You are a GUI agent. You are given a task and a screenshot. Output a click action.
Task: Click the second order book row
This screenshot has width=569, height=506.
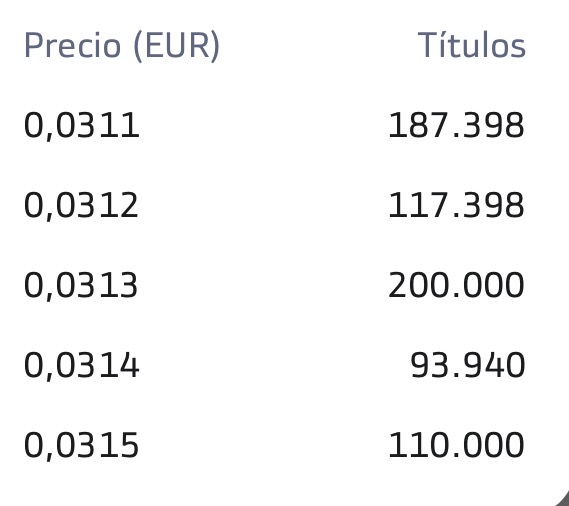tap(274, 206)
